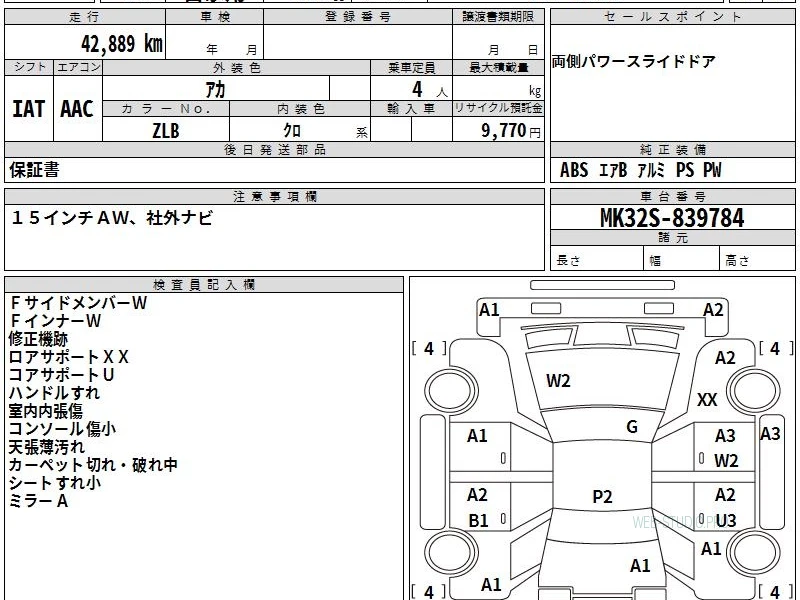Select the mileage value 42,889 km

tap(121, 44)
